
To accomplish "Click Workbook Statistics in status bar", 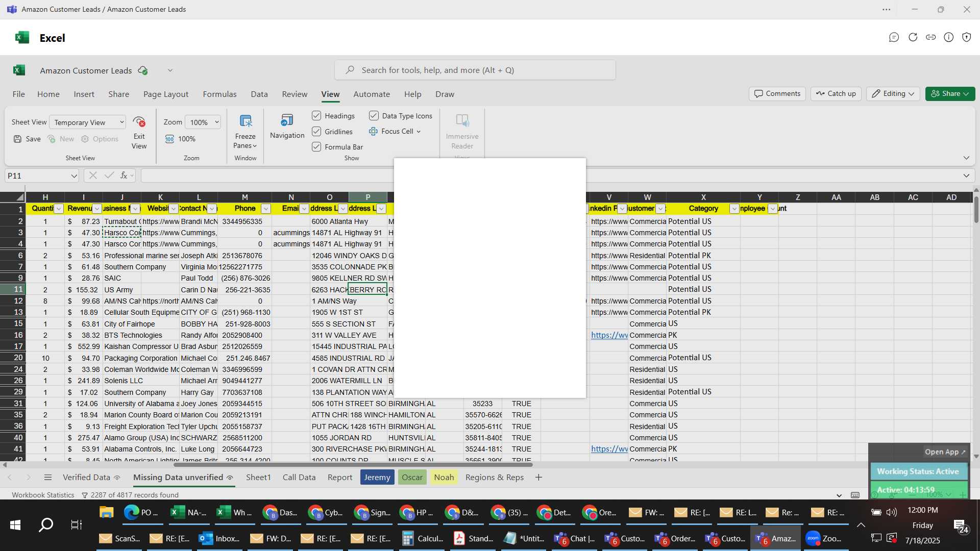I will click(x=43, y=495).
